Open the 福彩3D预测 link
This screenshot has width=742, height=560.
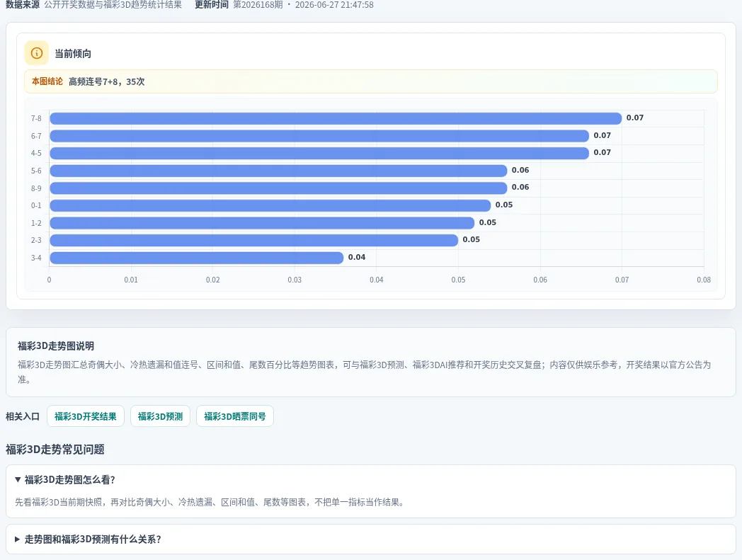pyautogui.click(x=160, y=416)
